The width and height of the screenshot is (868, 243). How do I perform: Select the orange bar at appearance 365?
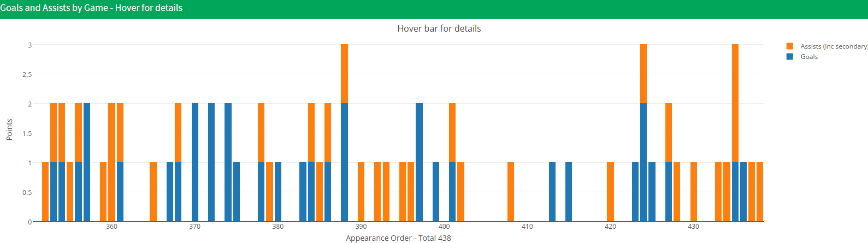[153, 192]
